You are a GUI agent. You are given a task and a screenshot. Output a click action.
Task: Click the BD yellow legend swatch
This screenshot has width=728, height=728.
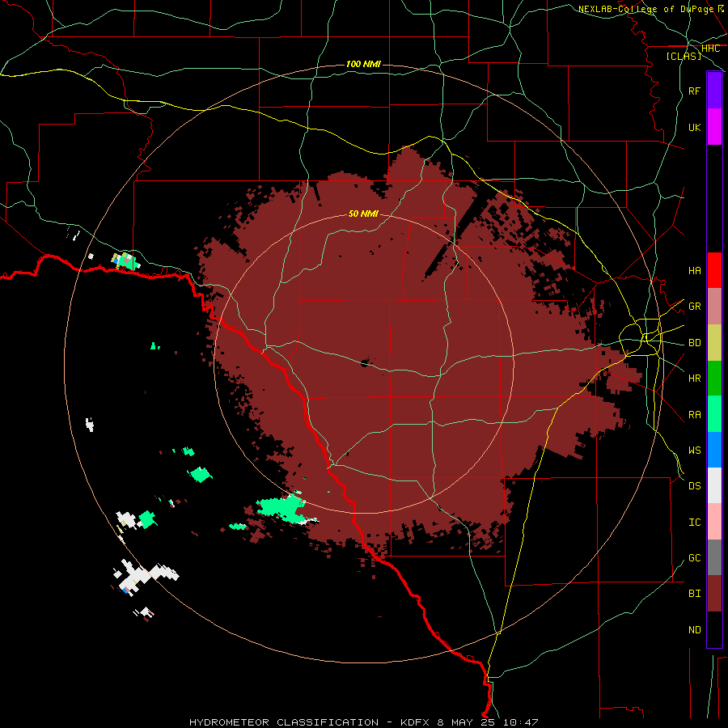tap(714, 343)
